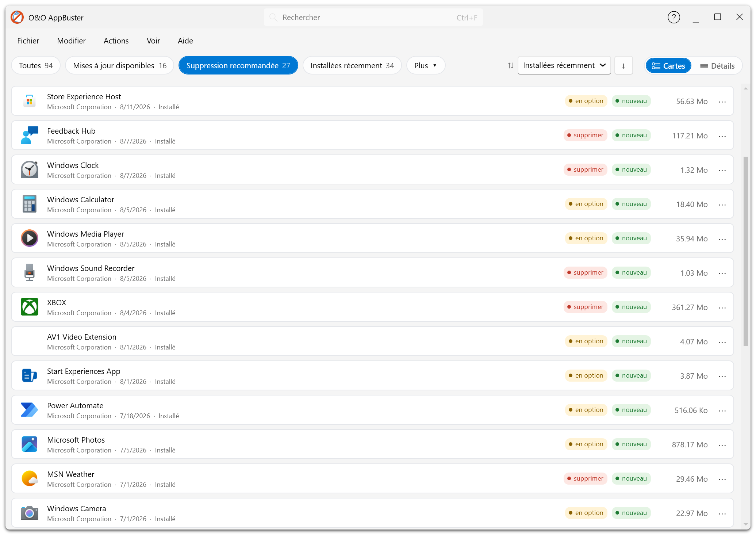
Task: Open more options for Store Experience Host
Action: [722, 102]
